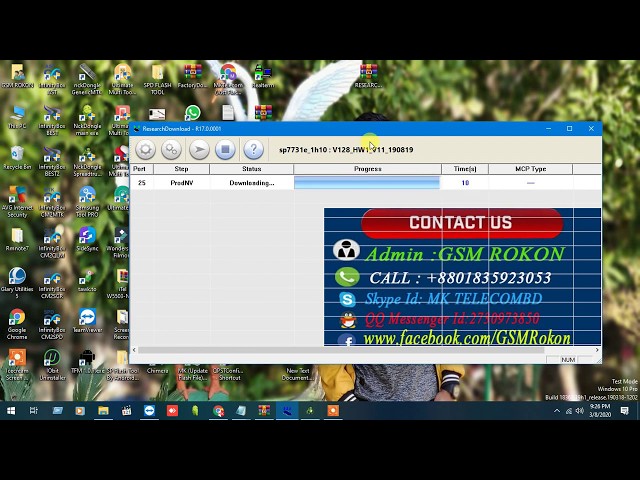
Task: Launch IObit Uninstaller shortcut
Action: [x=52, y=365]
